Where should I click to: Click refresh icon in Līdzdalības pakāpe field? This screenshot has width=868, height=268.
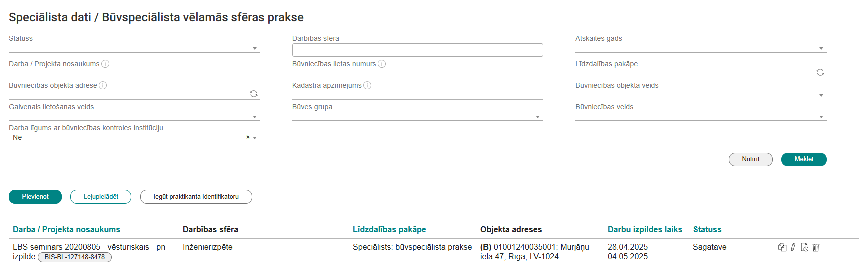(820, 72)
